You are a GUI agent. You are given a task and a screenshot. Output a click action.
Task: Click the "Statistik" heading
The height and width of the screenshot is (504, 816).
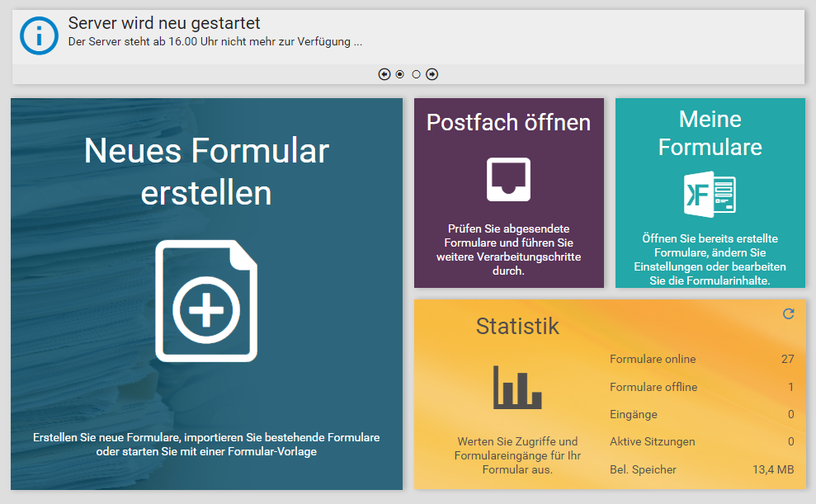(x=517, y=326)
